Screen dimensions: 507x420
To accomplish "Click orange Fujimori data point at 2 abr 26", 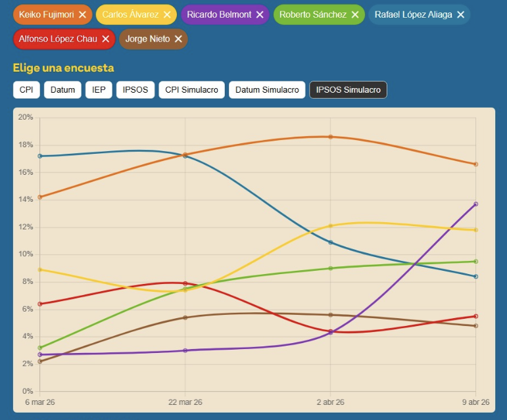I will (331, 137).
